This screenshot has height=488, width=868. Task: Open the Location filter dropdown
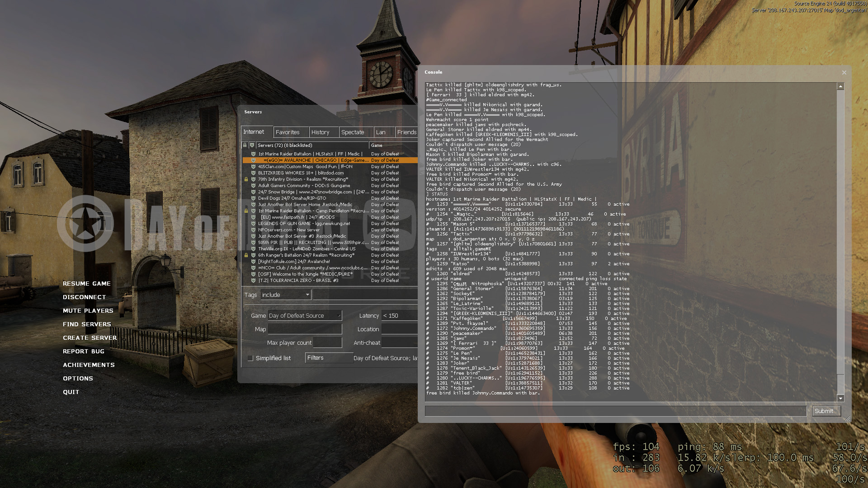point(400,329)
